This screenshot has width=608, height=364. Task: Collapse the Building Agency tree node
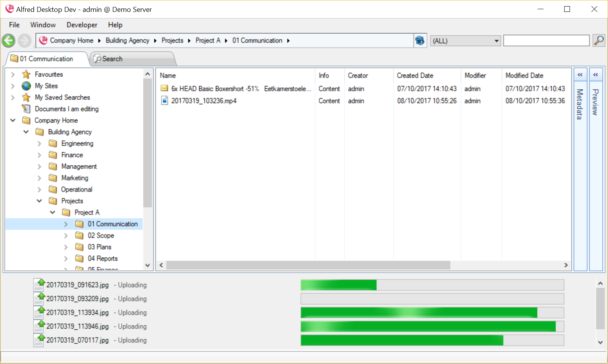tap(26, 132)
